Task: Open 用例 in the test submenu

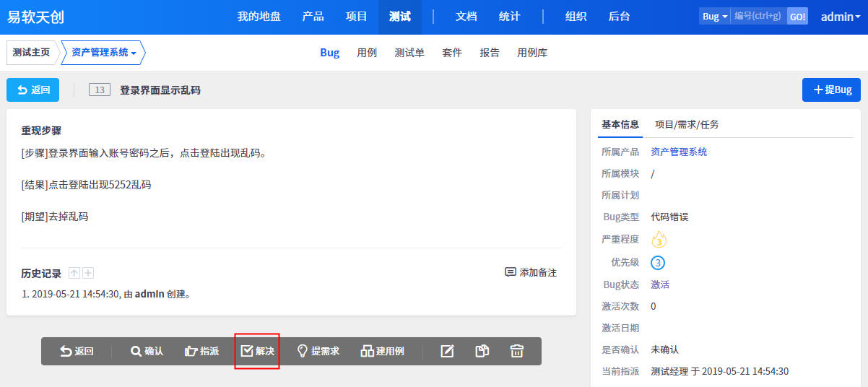Action: 367,53
